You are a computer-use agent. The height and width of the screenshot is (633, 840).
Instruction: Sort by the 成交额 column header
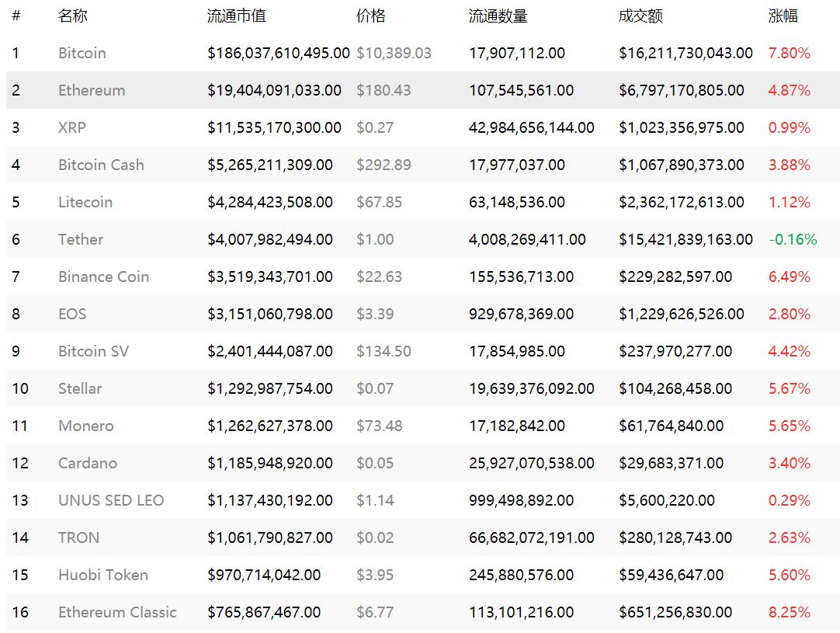point(640,16)
